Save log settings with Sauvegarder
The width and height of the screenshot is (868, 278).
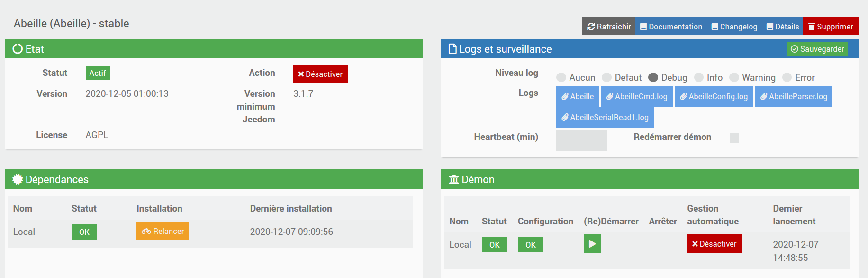[817, 49]
